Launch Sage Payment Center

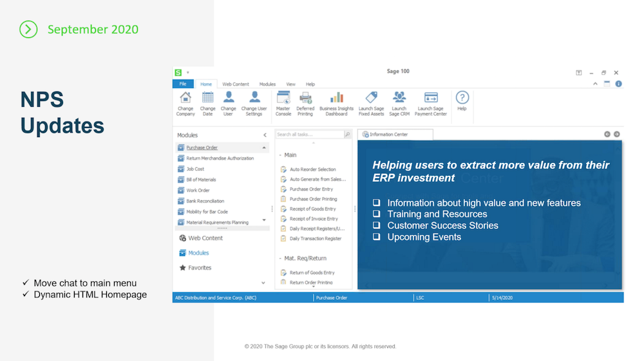[x=430, y=104]
